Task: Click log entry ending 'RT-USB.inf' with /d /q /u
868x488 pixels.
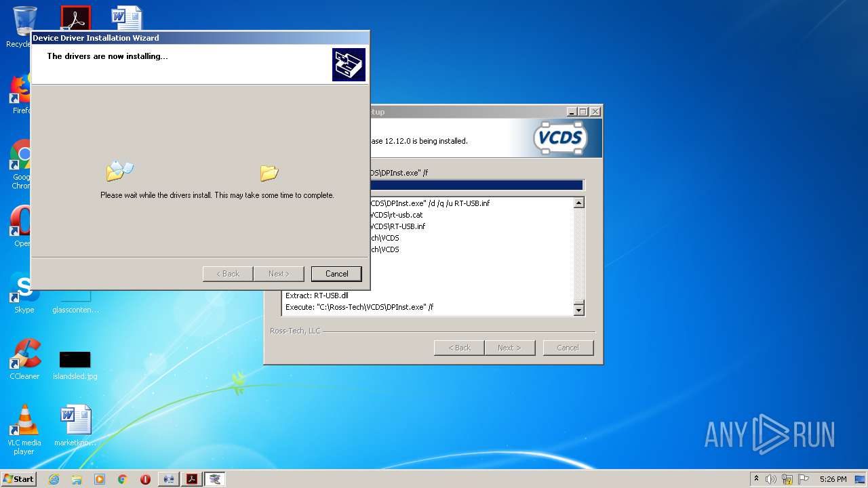Action: tap(430, 203)
